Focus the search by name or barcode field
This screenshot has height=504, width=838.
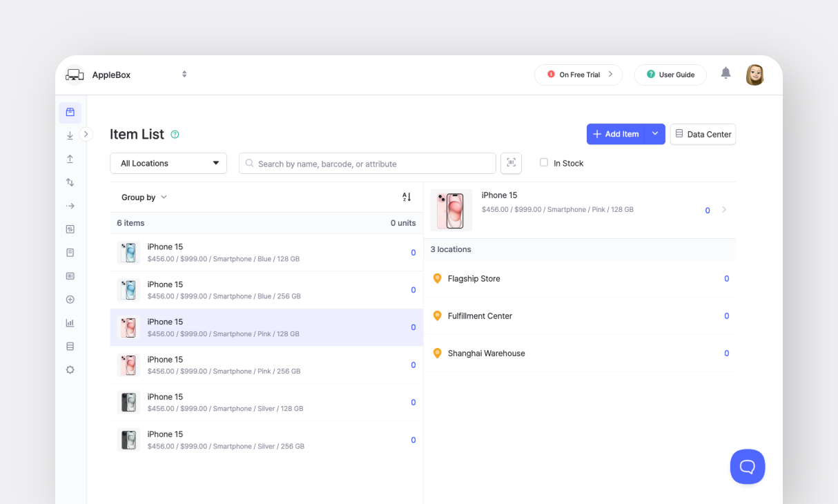coord(367,164)
